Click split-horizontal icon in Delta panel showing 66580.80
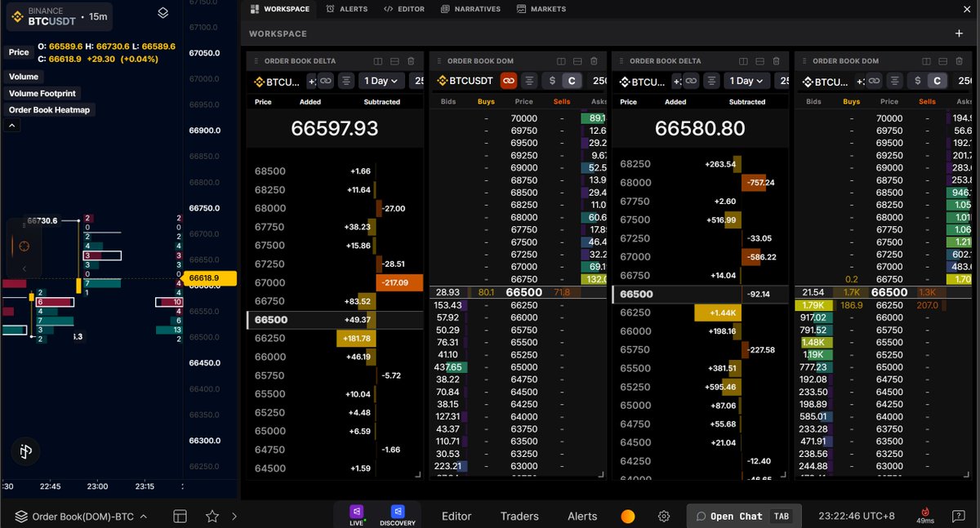This screenshot has width=980, height=528. pyautogui.click(x=760, y=61)
